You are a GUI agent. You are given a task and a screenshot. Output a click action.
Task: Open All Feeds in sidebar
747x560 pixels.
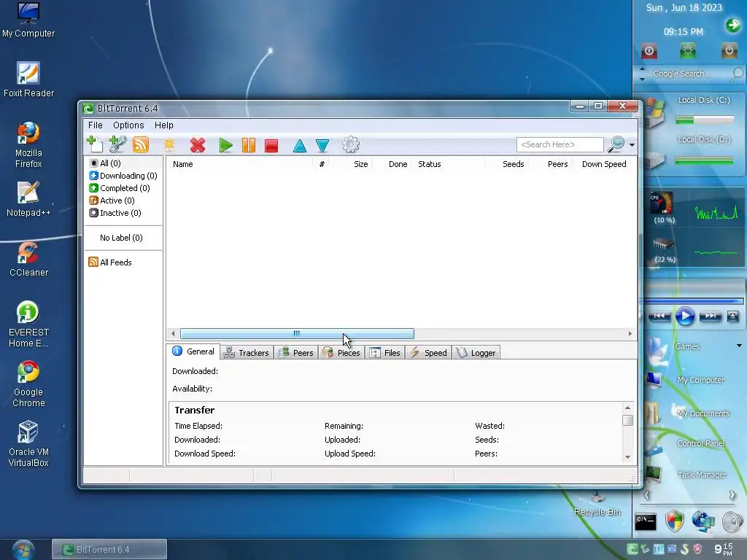(110, 262)
